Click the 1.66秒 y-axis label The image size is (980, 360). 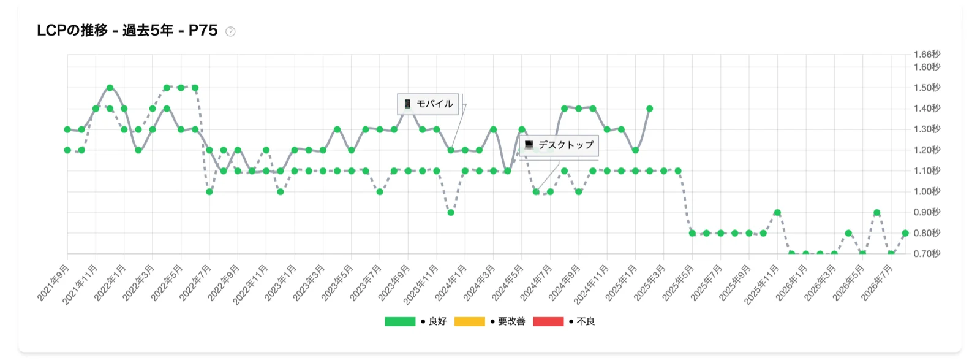point(927,55)
